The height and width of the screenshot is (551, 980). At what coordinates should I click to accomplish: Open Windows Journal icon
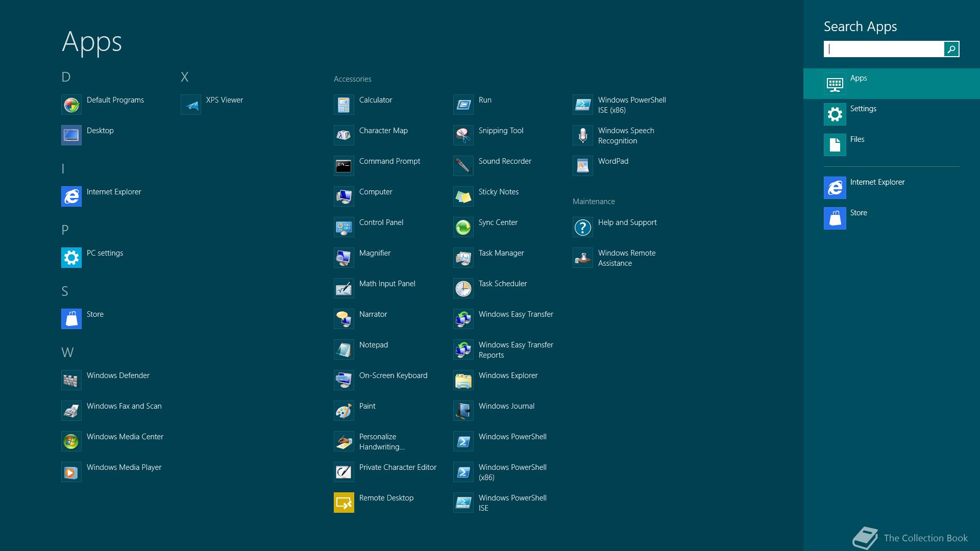pos(463,411)
